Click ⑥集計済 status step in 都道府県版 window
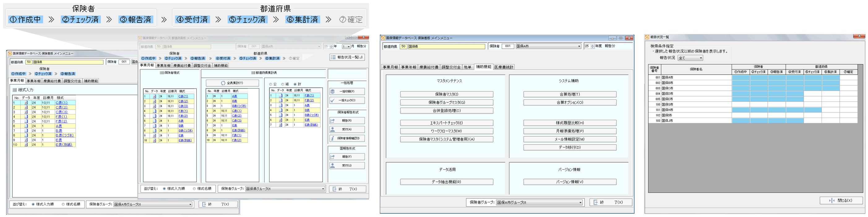 (272, 58)
